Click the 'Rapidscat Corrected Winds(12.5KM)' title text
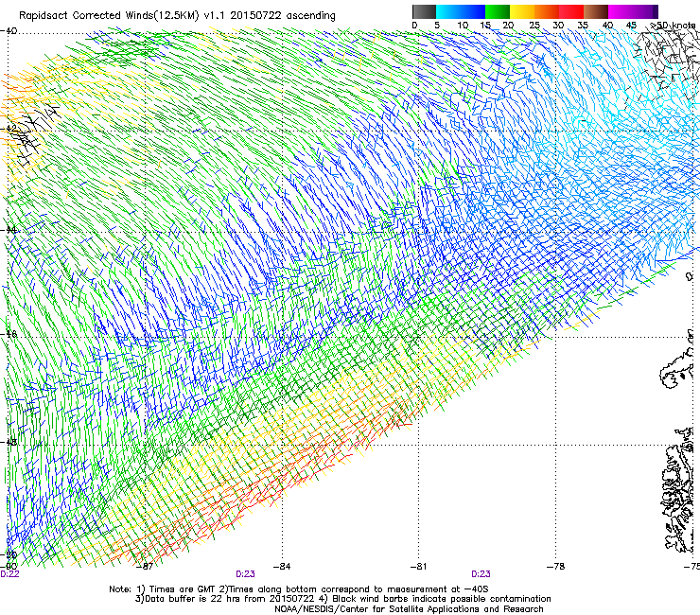 pos(109,16)
